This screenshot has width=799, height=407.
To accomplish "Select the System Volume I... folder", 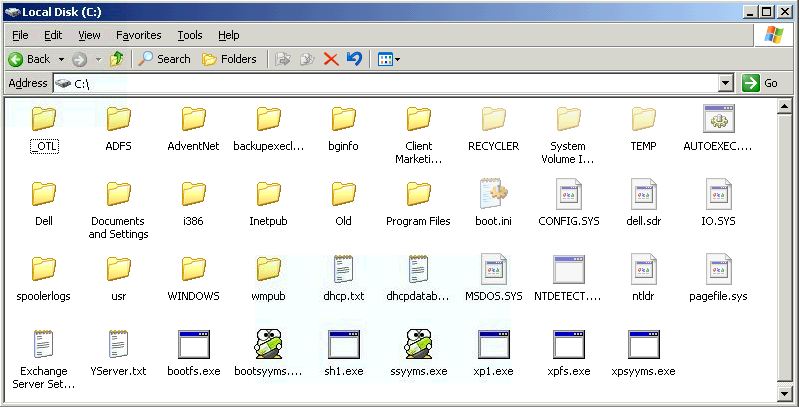I will click(x=568, y=135).
